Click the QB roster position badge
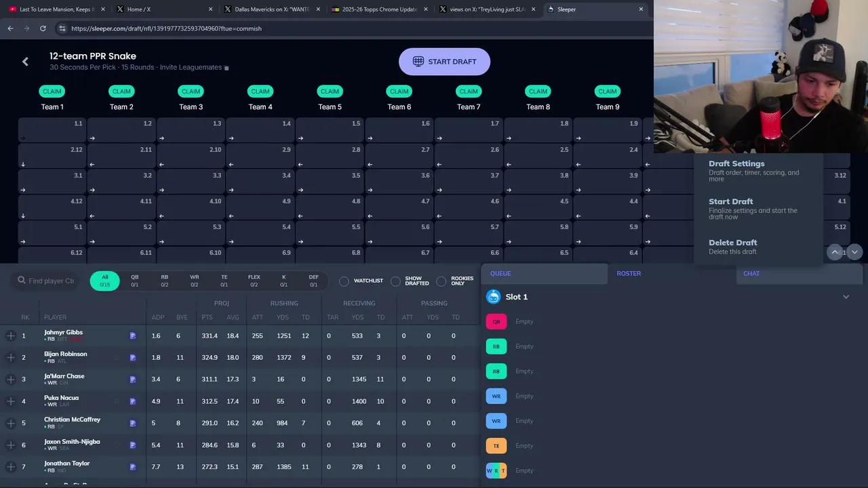This screenshot has width=868, height=488. pos(496,322)
